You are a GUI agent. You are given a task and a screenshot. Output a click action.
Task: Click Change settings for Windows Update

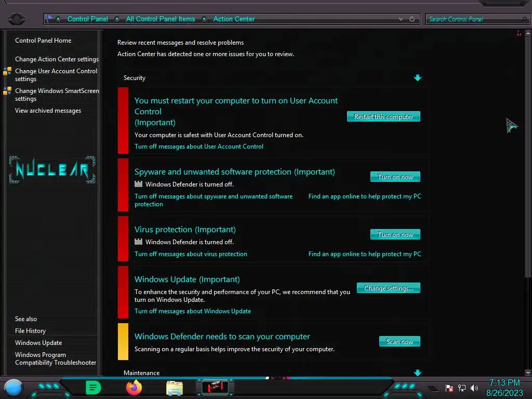pyautogui.click(x=389, y=288)
